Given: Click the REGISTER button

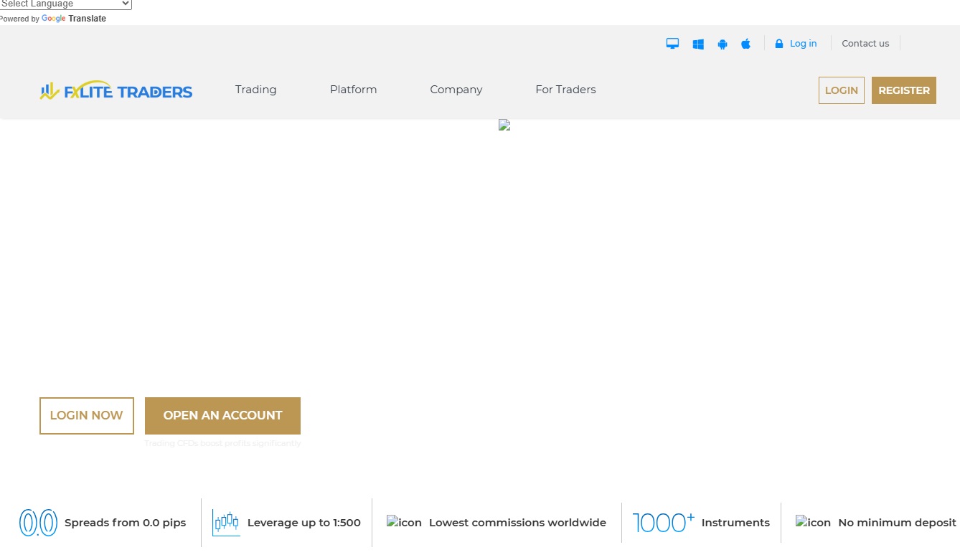Looking at the screenshot, I should [x=903, y=90].
